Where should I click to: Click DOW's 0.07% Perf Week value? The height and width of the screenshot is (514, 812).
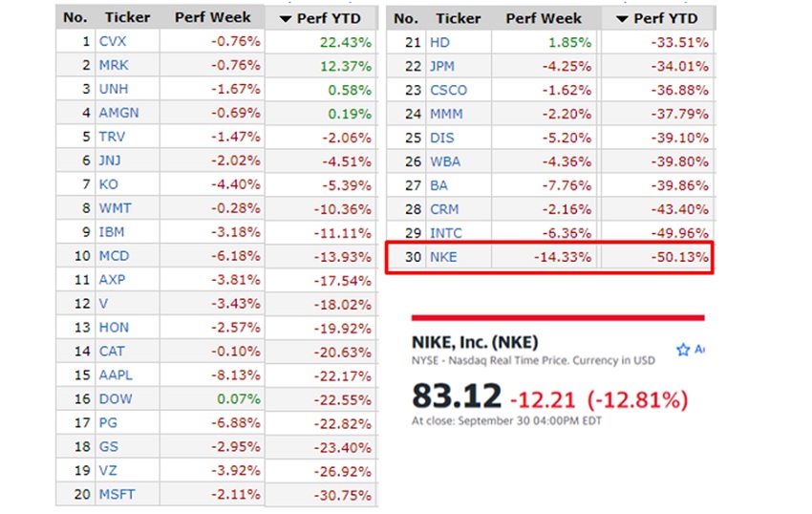pyautogui.click(x=239, y=399)
